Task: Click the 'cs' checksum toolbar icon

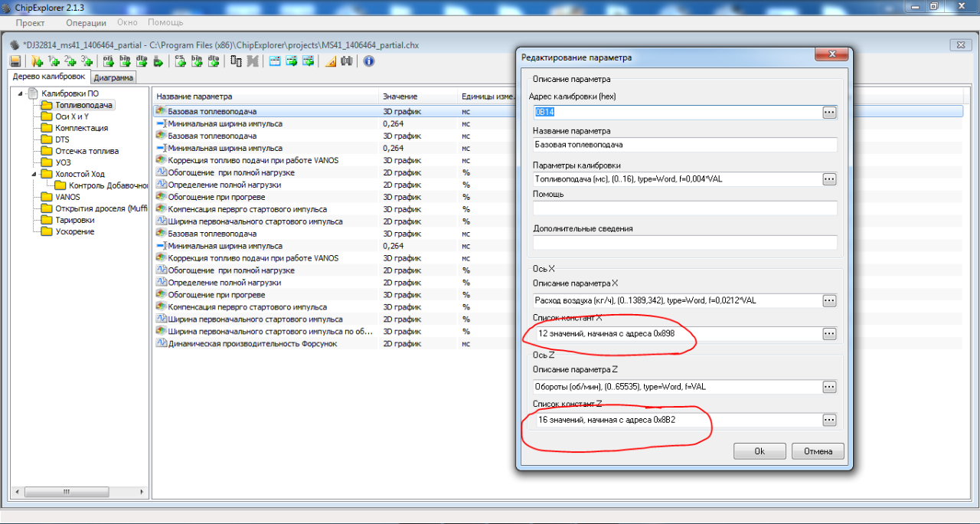Action: (181, 61)
